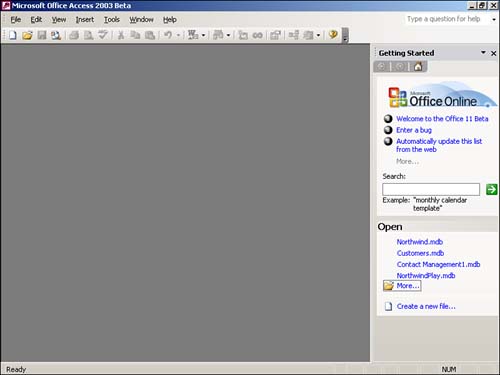
Task: Click the Create a new file link
Action: [426, 306]
